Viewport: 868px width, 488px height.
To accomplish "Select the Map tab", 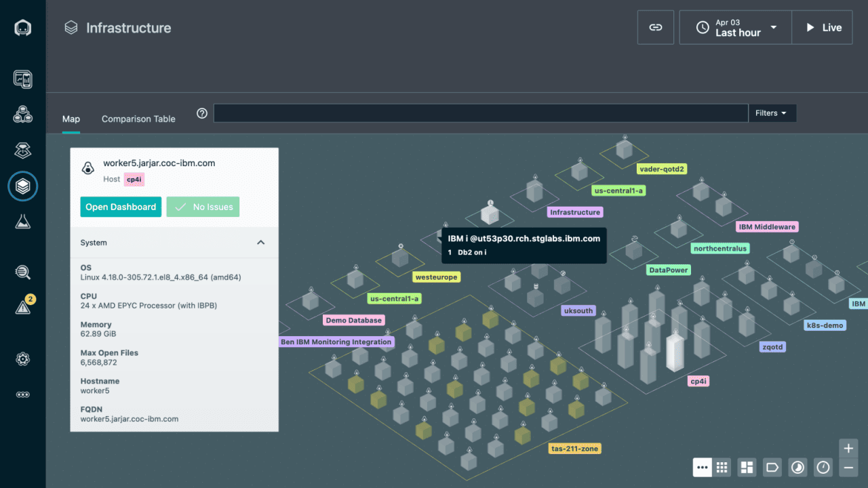I will [x=71, y=119].
